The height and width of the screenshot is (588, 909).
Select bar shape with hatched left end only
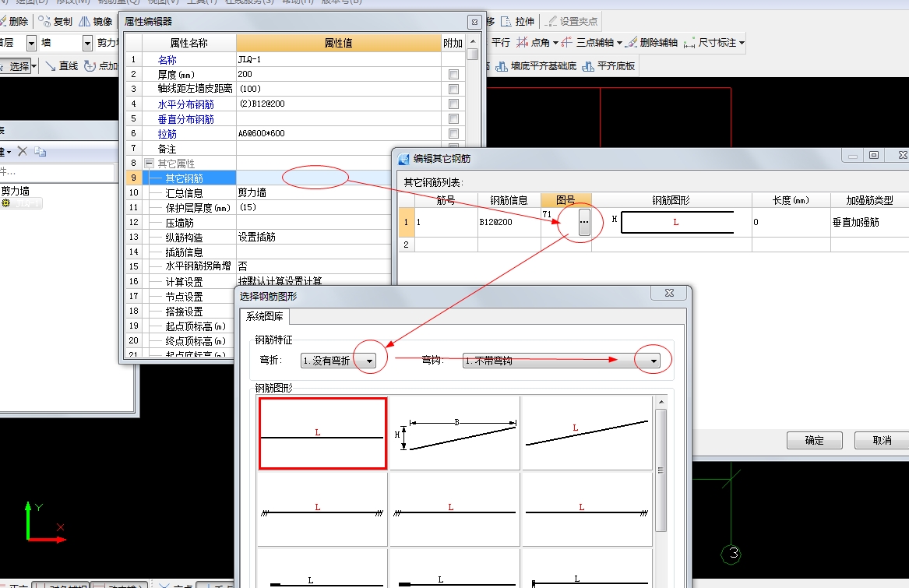tap(455, 509)
